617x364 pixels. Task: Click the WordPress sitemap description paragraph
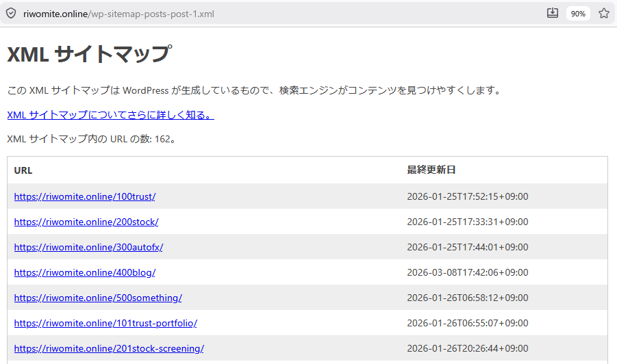point(255,90)
